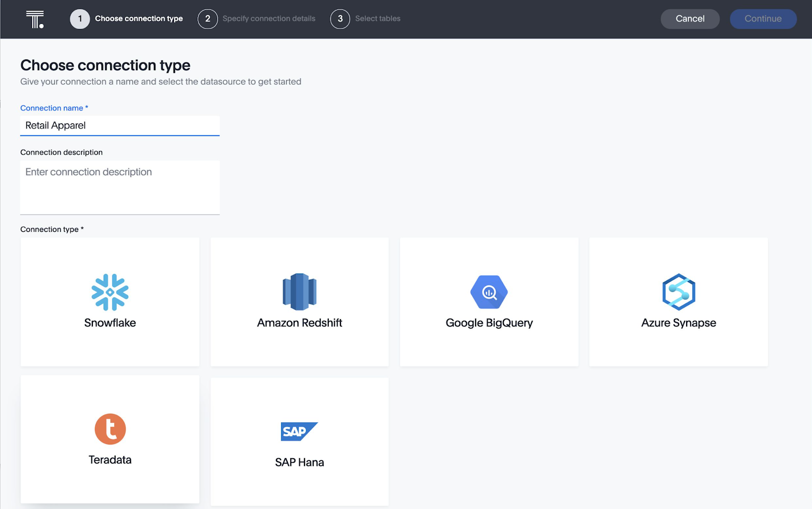The image size is (812, 509).
Task: Click the Choose connection type page heading
Action: coord(105,65)
